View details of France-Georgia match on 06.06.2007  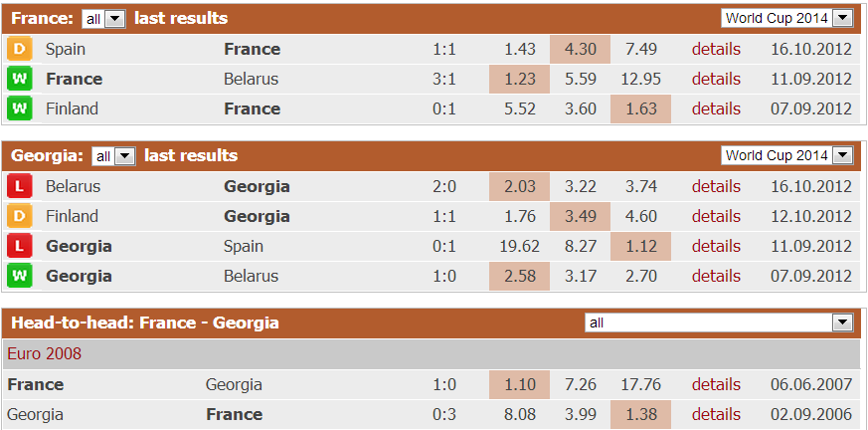point(716,384)
